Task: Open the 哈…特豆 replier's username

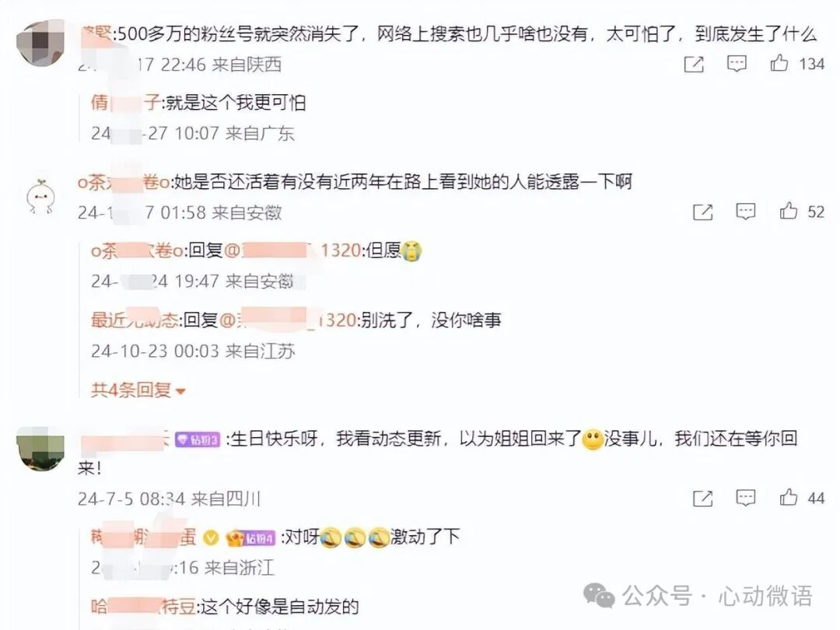Action: (143, 607)
